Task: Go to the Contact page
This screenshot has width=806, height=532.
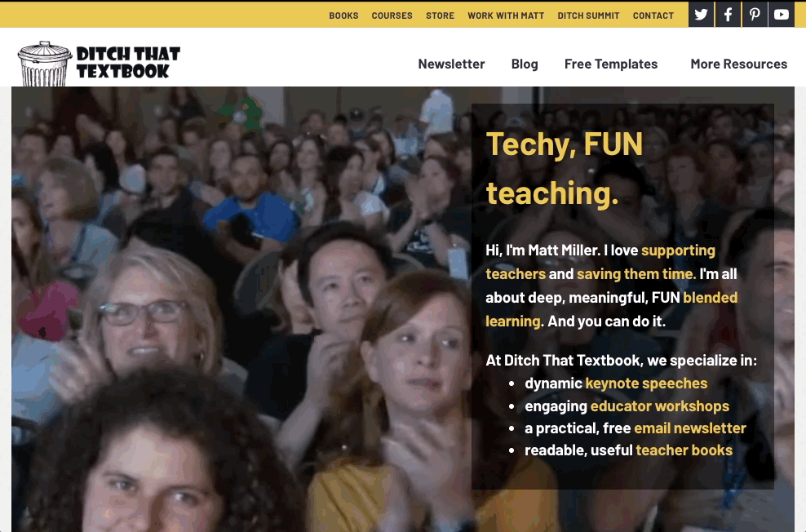Action: [x=653, y=16]
